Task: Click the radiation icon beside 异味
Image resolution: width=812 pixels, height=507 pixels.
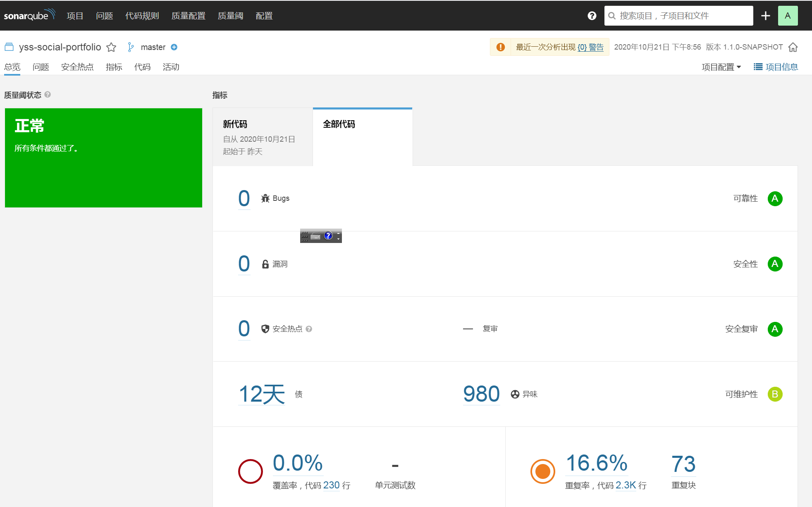Action: point(515,394)
